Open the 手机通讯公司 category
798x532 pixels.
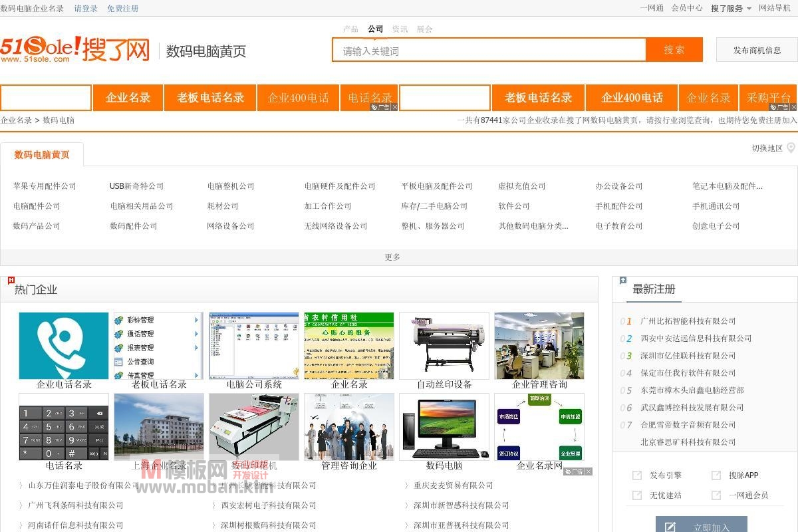716,206
